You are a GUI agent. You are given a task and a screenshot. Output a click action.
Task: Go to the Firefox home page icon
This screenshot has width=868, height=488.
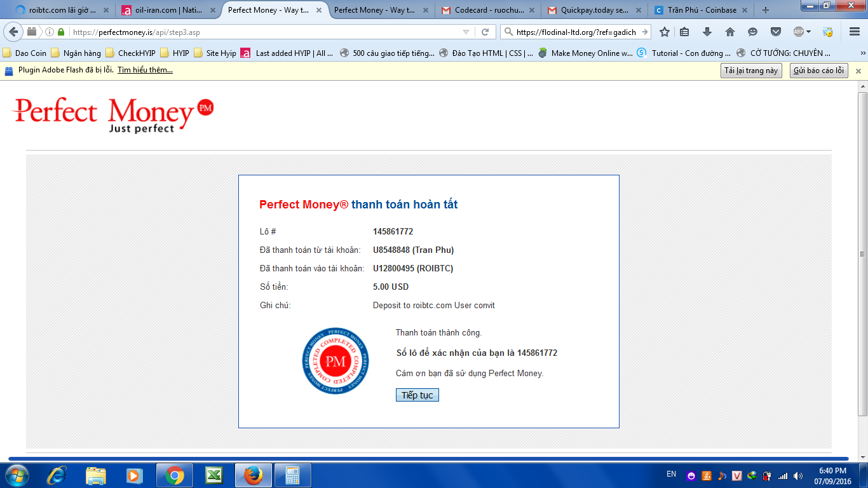click(730, 32)
